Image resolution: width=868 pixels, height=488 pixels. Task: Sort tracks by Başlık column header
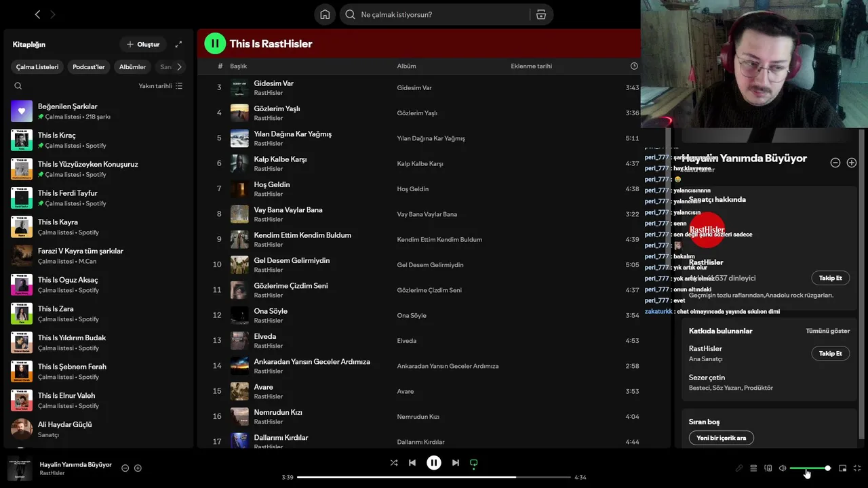pos(238,66)
